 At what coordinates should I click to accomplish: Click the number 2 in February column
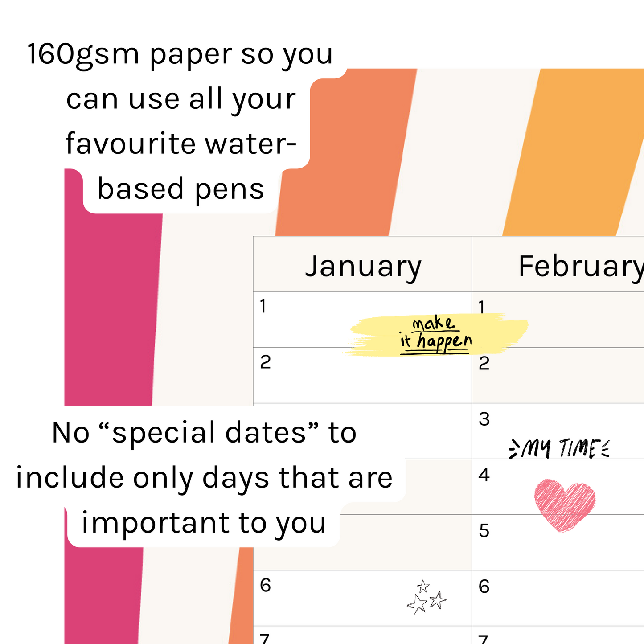coord(484,364)
